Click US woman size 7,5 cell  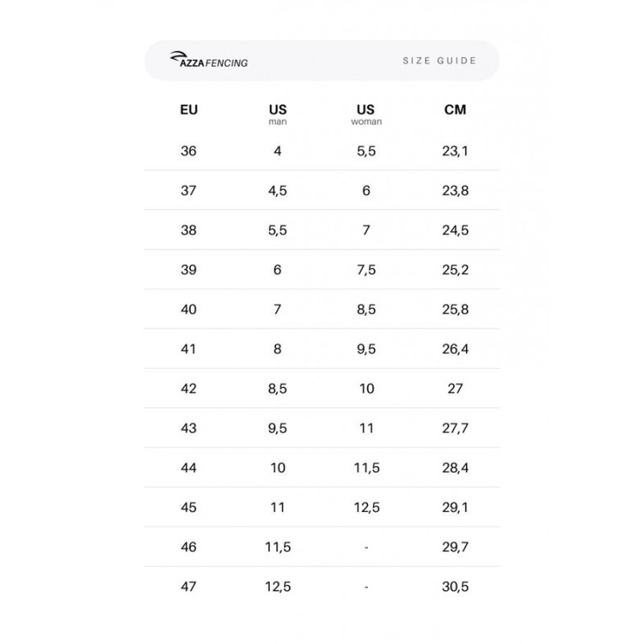[366, 270]
